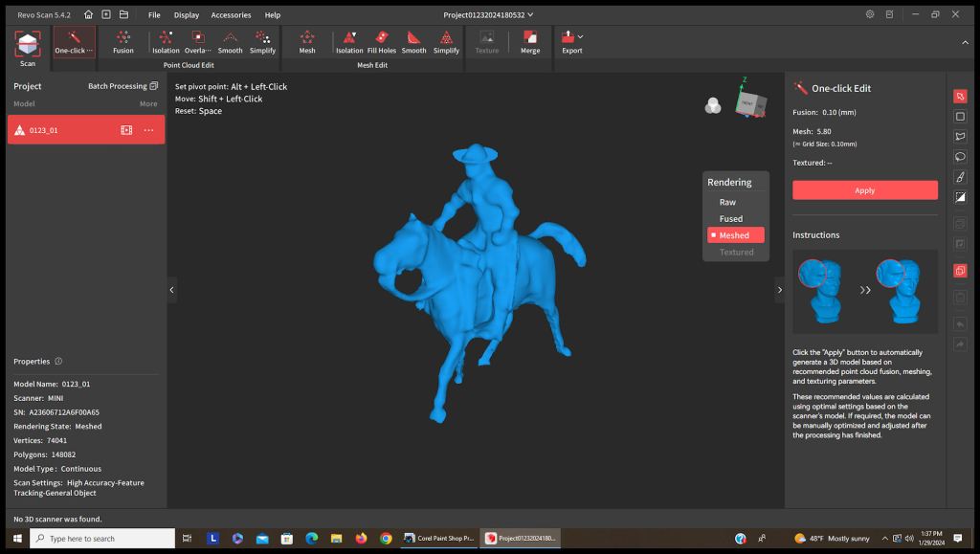The image size is (980, 554).
Task: Expand the project name dropdown in title bar
Action: click(531, 15)
